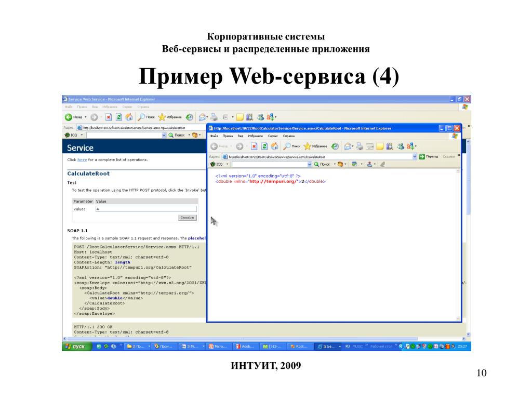The image size is (532, 399).
Task: Expand toolbar overflow chevron in CalculateRoot window
Action: (459, 155)
